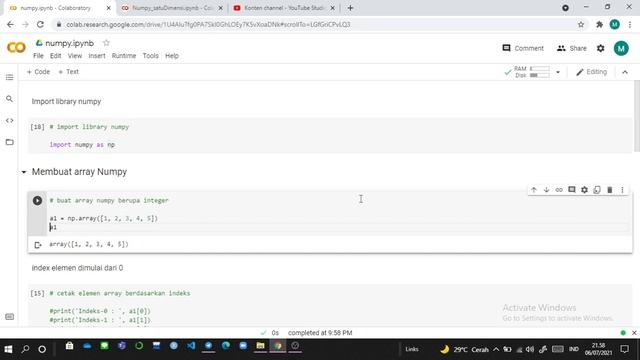
Task: Star the numpy.ipynb notebook
Action: pos(106,43)
